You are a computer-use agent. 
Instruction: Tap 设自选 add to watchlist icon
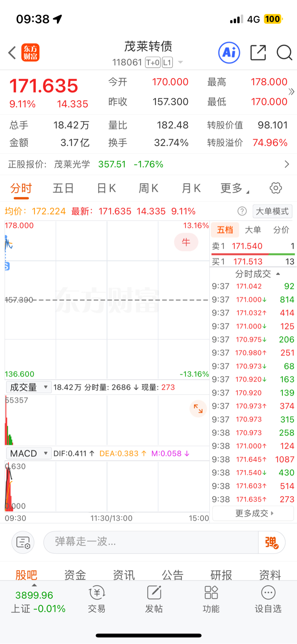[x=268, y=599]
